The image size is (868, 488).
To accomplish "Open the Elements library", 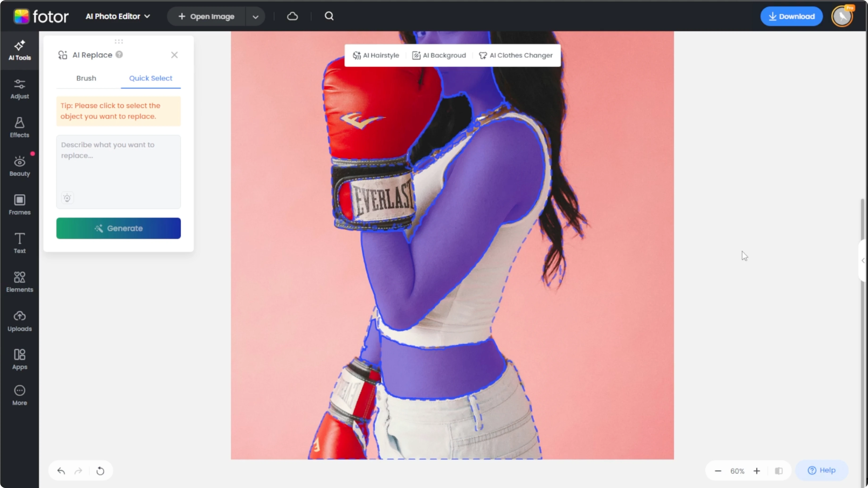I will pos(20,282).
